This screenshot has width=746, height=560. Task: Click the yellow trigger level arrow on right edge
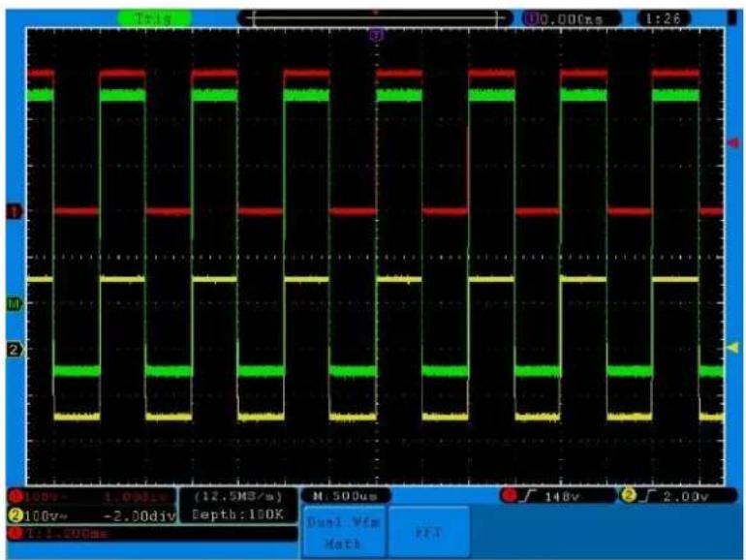[732, 348]
